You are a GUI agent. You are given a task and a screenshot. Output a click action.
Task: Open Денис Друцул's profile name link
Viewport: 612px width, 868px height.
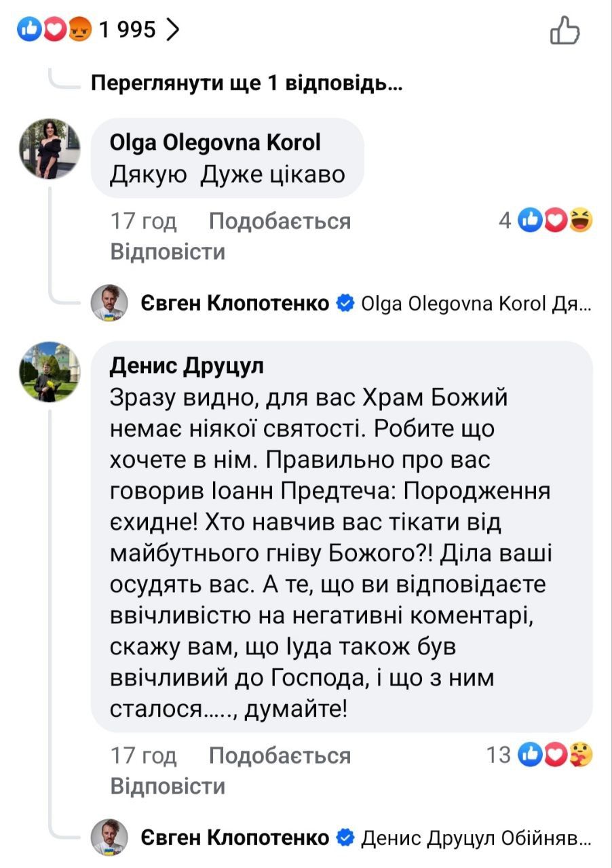(x=187, y=366)
